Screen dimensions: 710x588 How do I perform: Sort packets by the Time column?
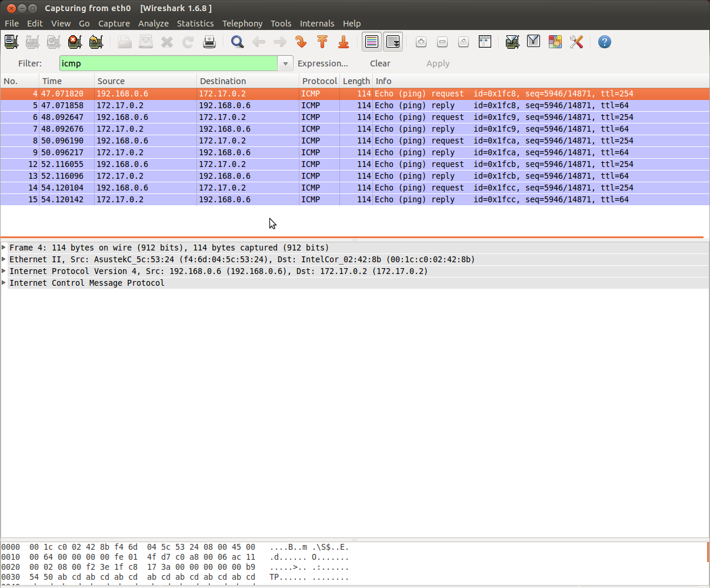click(67, 81)
